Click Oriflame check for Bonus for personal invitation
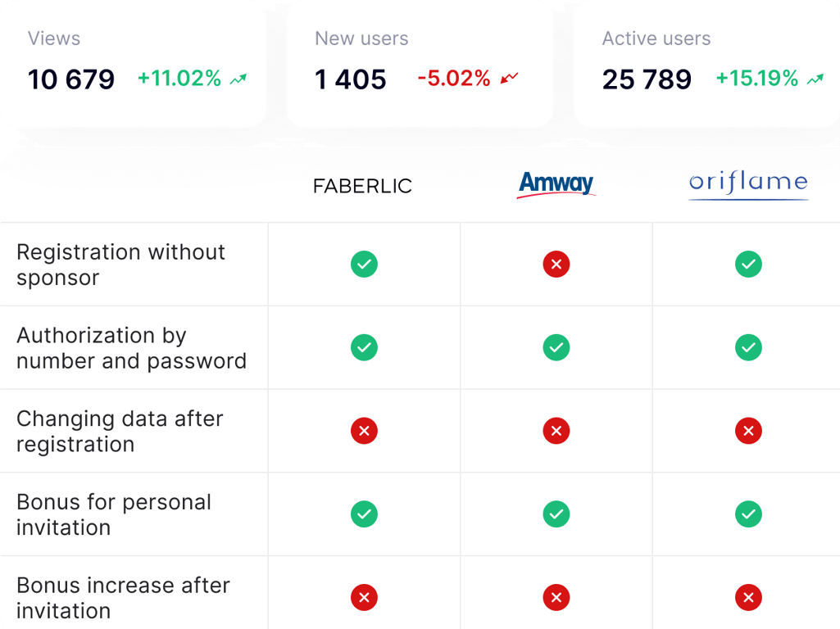840x629 pixels. tap(748, 514)
